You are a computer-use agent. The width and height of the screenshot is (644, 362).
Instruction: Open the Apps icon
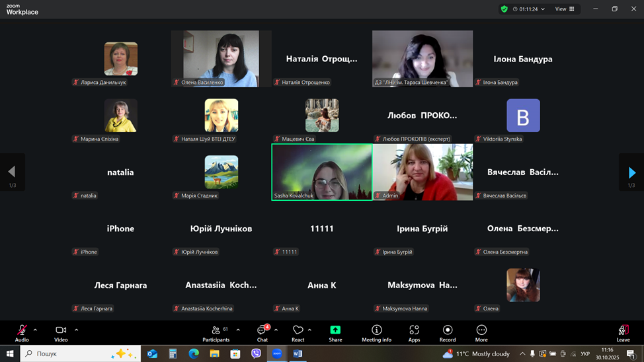click(414, 333)
